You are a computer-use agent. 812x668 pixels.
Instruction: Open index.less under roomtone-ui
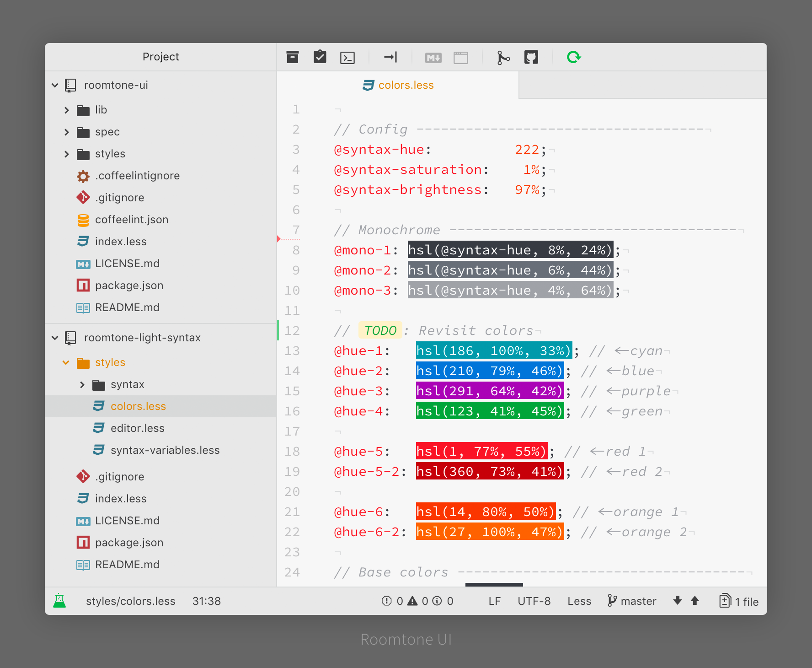pos(160,242)
